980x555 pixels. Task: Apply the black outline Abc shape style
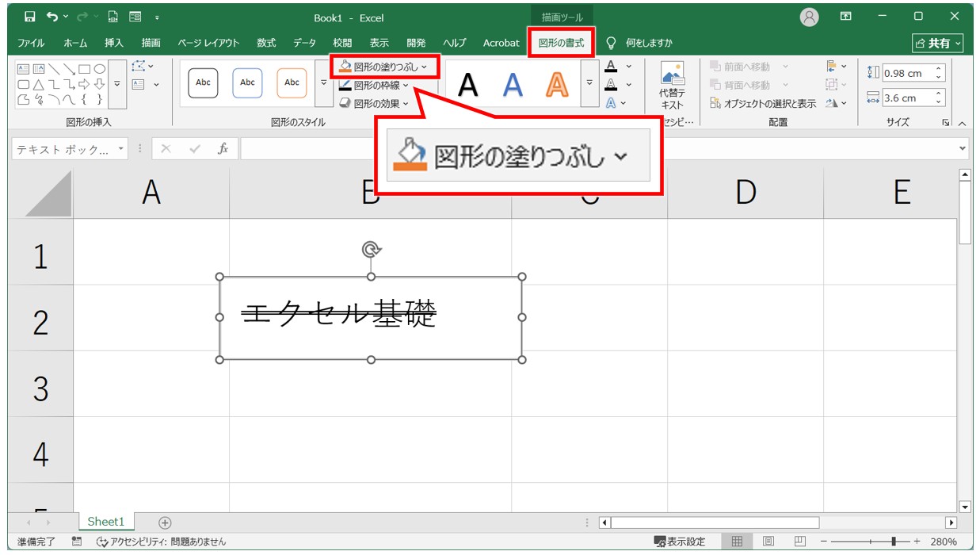[x=204, y=82]
